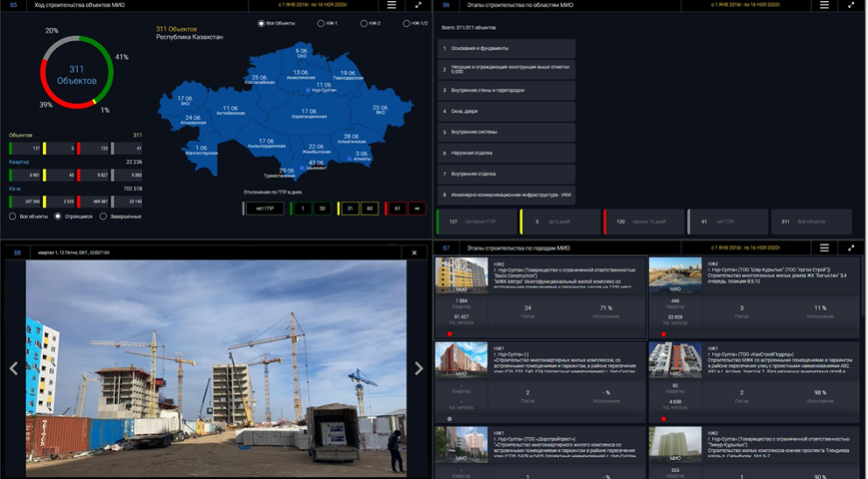Image resolution: width=868 pixels, height=479 pixels.
Task: Expand B7 cities panel to fullscreen
Action: pyautogui.click(x=851, y=249)
